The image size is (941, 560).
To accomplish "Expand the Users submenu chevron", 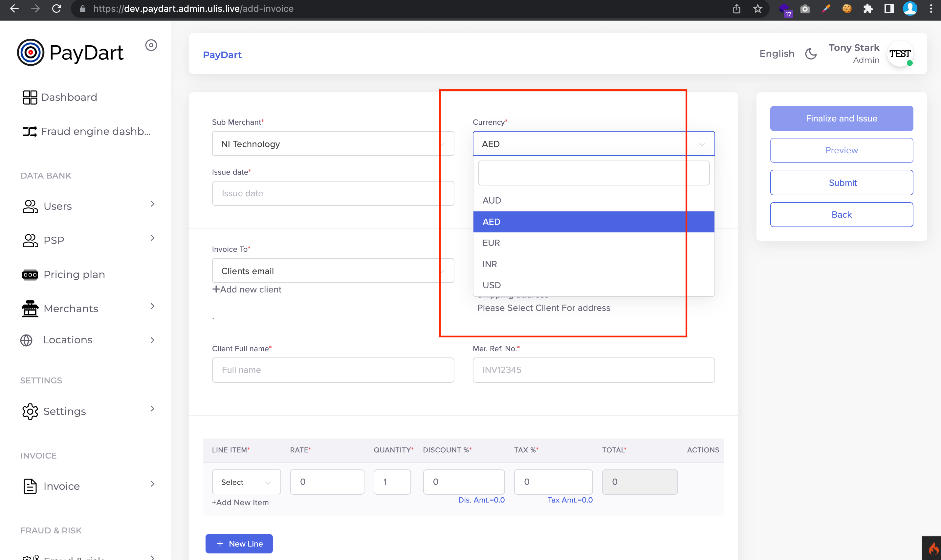I will point(152,204).
